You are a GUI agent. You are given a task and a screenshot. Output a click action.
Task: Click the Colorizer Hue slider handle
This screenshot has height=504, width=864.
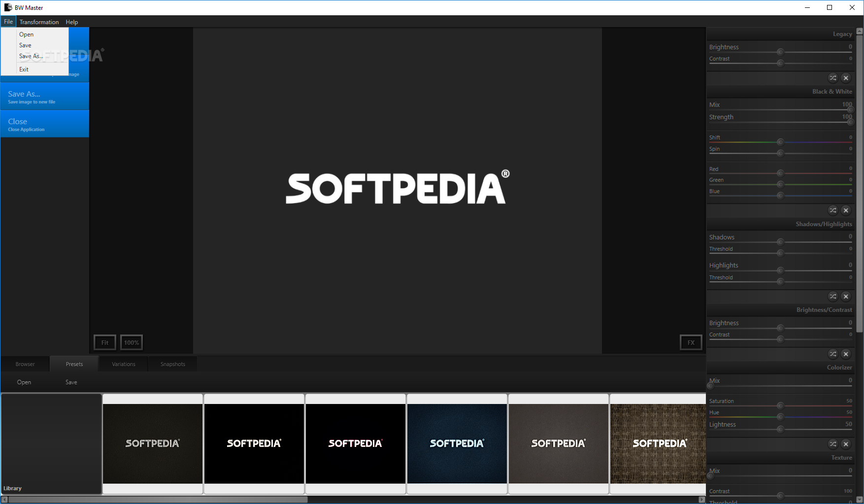click(780, 417)
